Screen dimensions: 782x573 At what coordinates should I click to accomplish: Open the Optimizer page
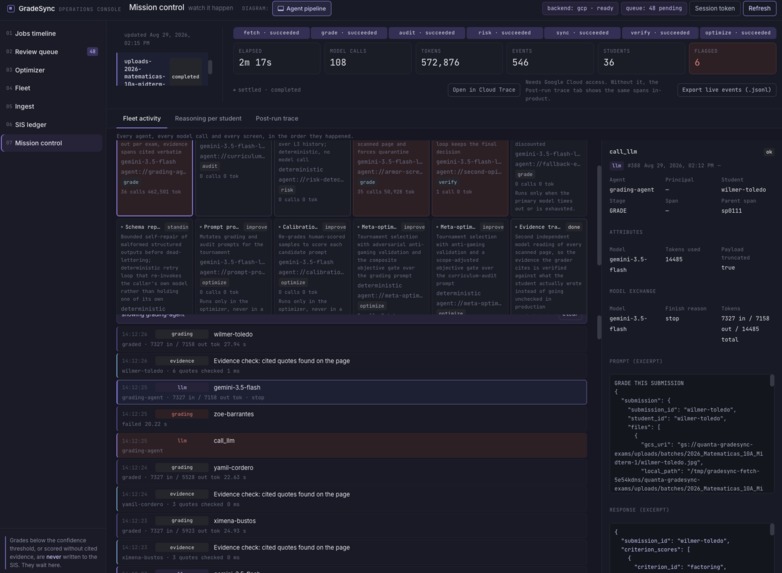pos(52,70)
